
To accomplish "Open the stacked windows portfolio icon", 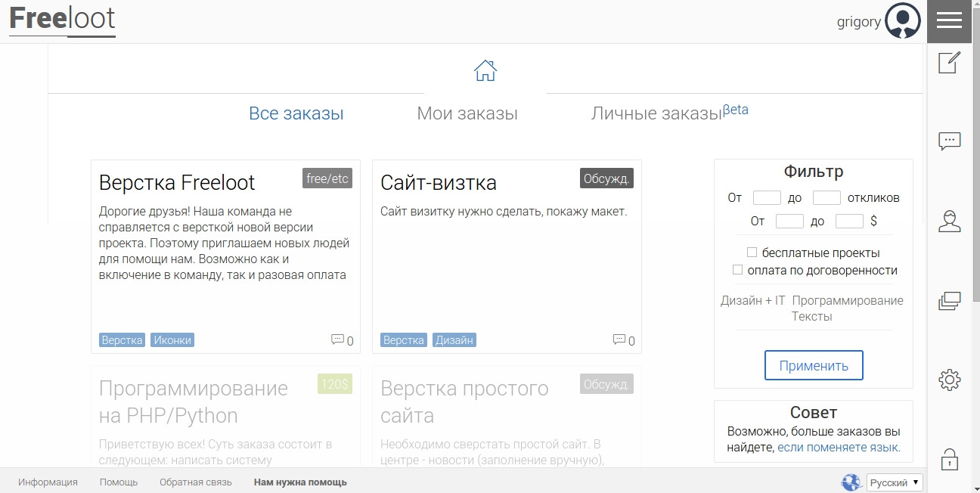I will (x=949, y=301).
